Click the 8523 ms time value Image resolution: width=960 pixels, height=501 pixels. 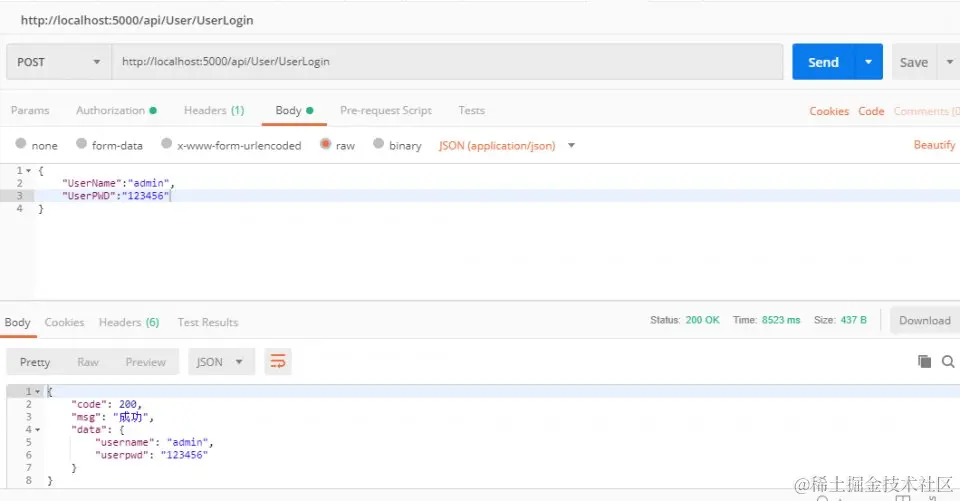(781, 320)
